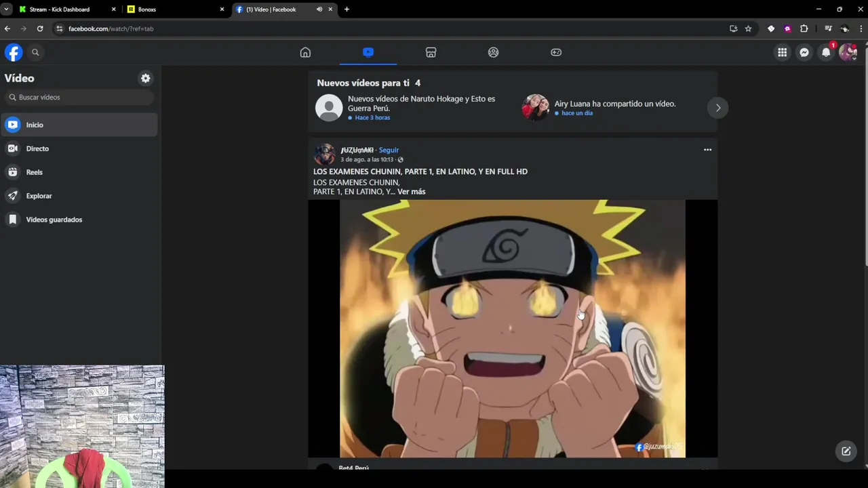Open the JUZUMAKI page avatar
Screen dimensions: 868x488
(324, 154)
